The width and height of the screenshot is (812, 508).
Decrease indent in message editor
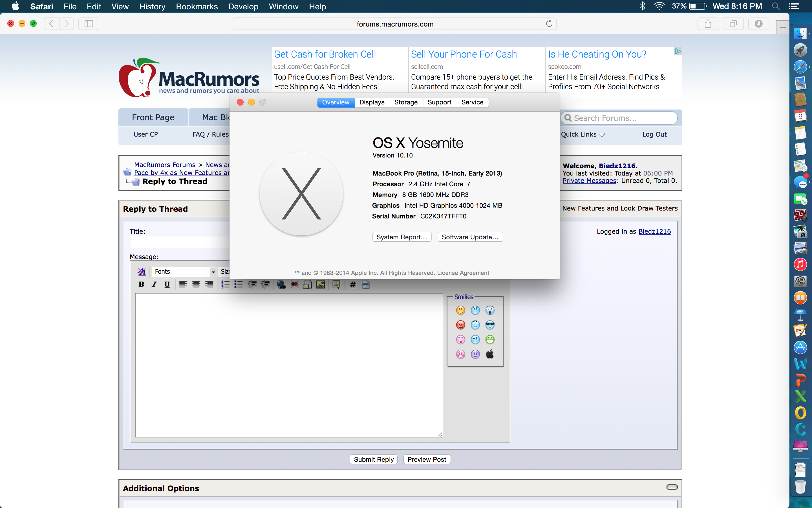[252, 284]
